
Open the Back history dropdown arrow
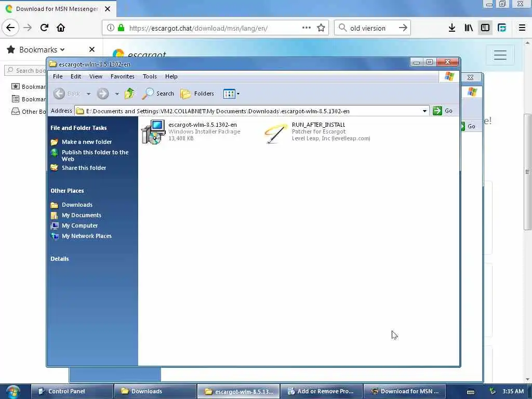[88, 94]
